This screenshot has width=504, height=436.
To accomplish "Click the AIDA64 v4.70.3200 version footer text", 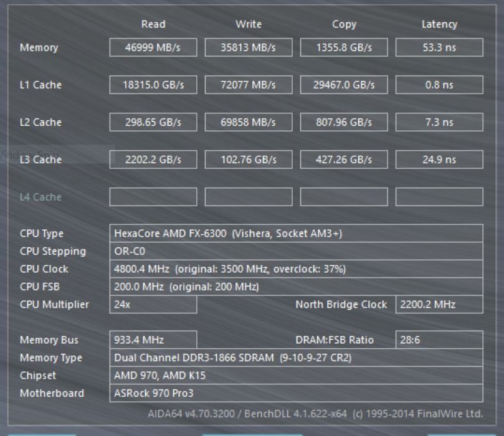I will click(x=315, y=414).
